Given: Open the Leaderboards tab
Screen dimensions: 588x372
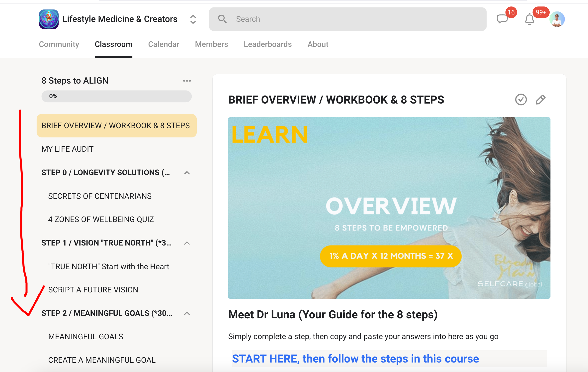Looking at the screenshot, I should tap(267, 44).
